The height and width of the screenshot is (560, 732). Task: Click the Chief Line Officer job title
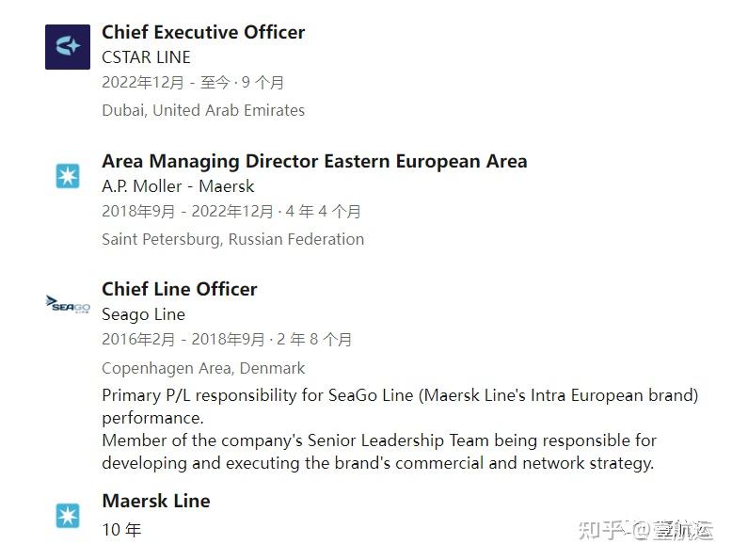179,289
